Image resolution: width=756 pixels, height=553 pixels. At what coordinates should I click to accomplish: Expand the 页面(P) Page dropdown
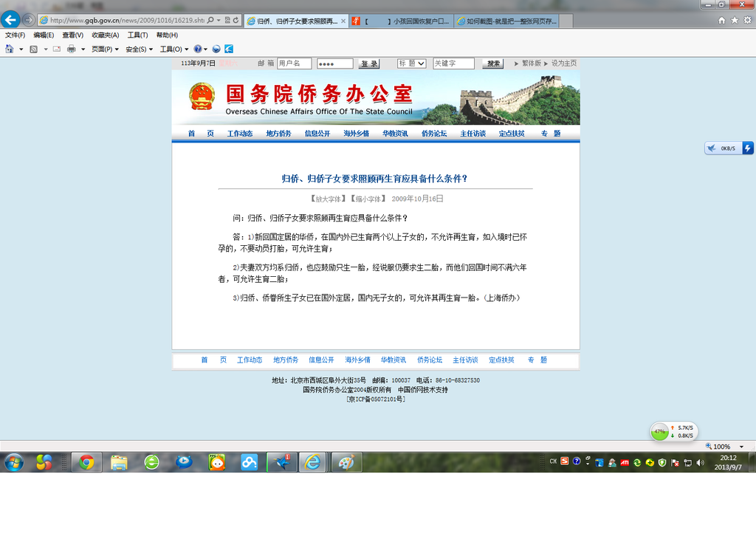pyautogui.click(x=105, y=49)
